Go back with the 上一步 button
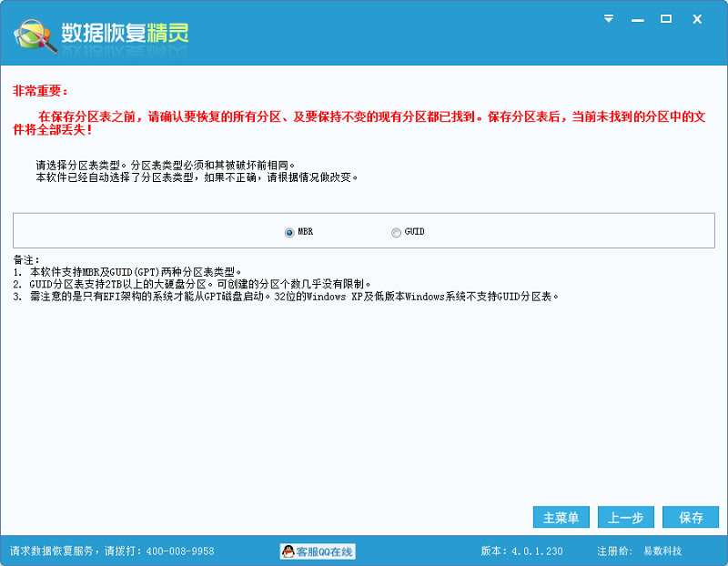Viewport: 728px width, 566px height. [625, 517]
